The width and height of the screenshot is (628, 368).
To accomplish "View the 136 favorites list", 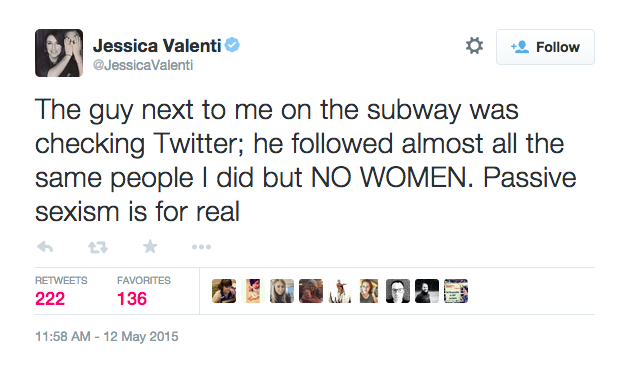I will click(x=144, y=292).
